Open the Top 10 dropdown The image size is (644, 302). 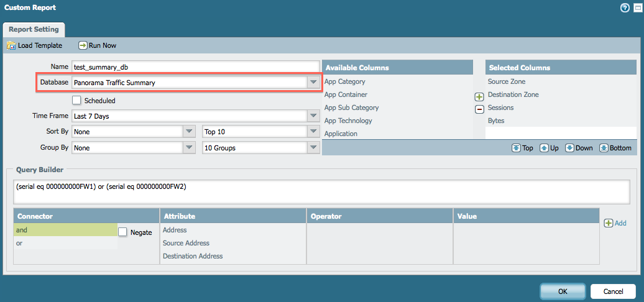coord(313,132)
